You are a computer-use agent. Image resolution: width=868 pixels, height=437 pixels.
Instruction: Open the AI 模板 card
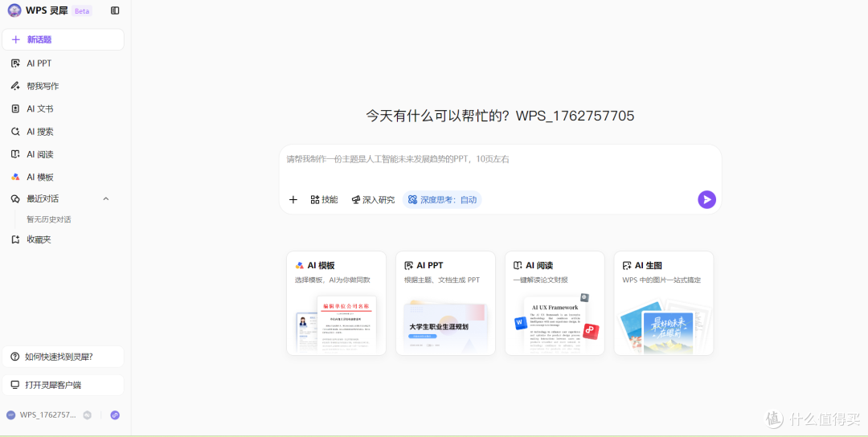pyautogui.click(x=336, y=303)
